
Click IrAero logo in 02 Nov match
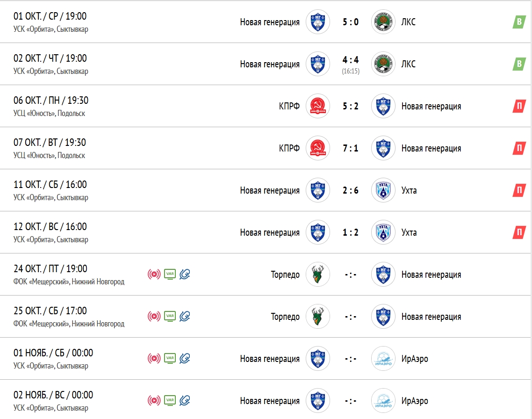click(x=383, y=401)
